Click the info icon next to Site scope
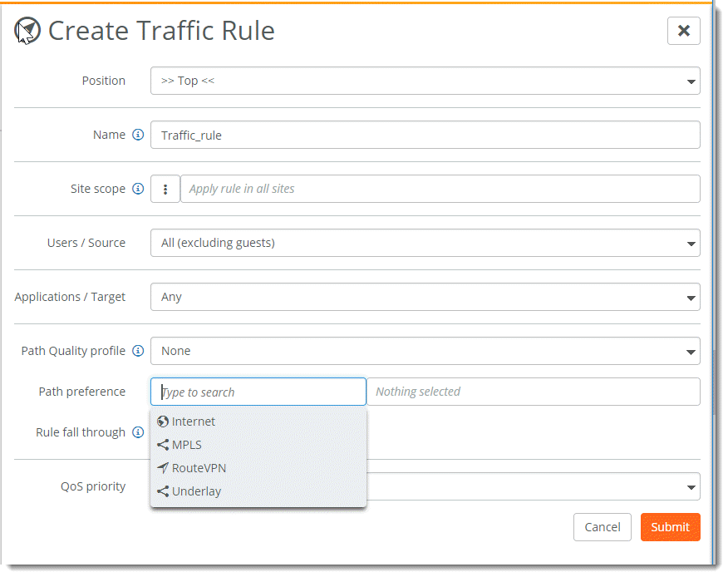Image resolution: width=728 pixels, height=577 pixels. [x=138, y=188]
